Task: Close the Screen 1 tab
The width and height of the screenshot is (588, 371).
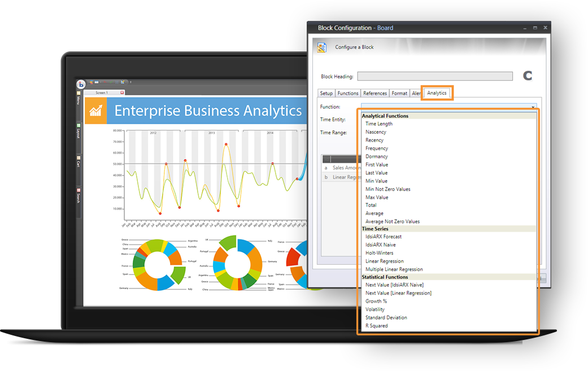Action: [122, 93]
